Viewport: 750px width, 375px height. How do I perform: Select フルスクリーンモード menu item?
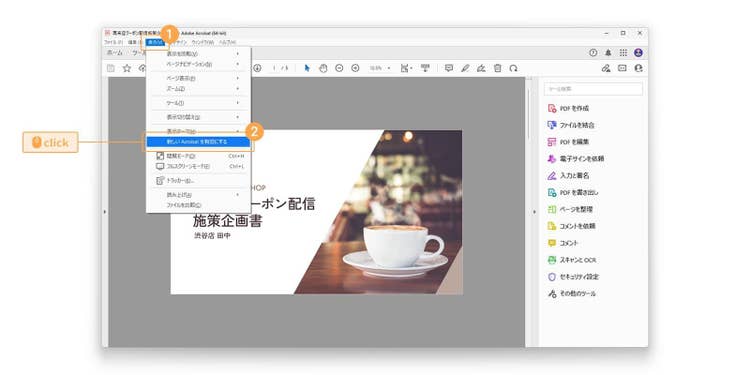(199, 166)
